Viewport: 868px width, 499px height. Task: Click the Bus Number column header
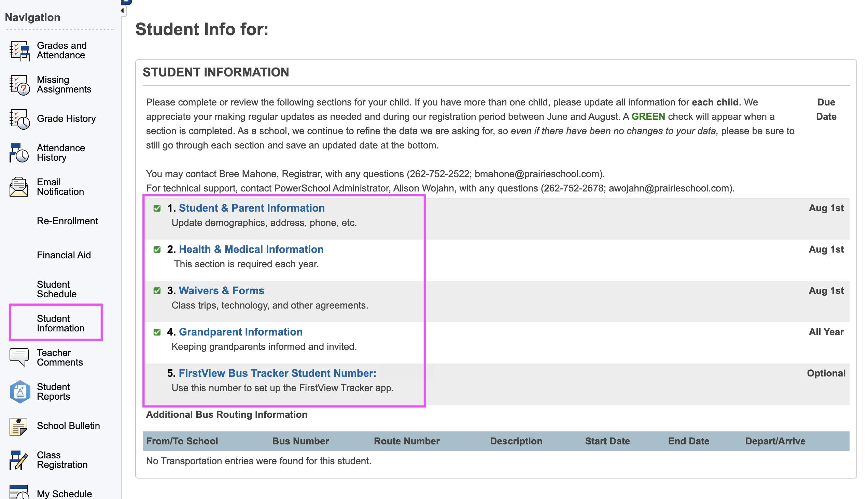(x=300, y=441)
